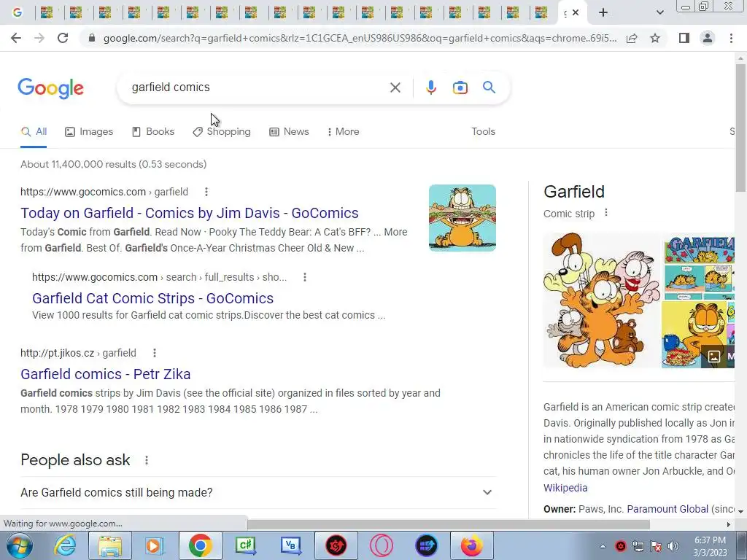
Task: Click the address bar URL
Action: (x=360, y=38)
